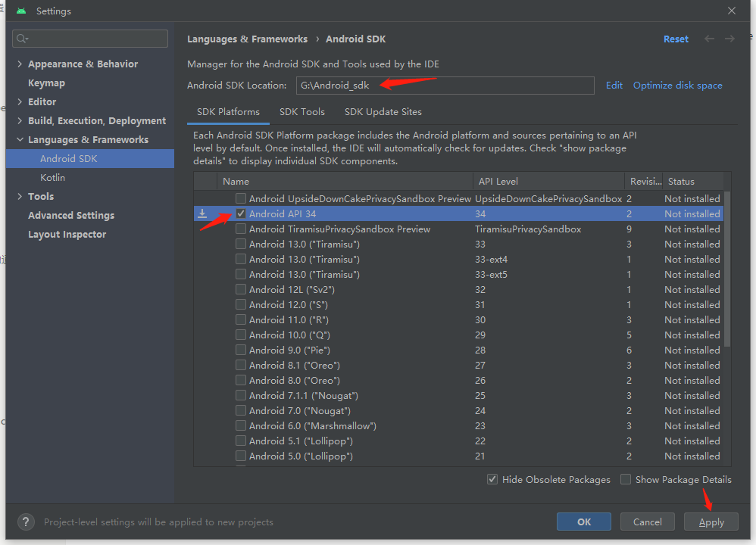Check the Android 12.0 ("S") checkbox

[x=241, y=304]
